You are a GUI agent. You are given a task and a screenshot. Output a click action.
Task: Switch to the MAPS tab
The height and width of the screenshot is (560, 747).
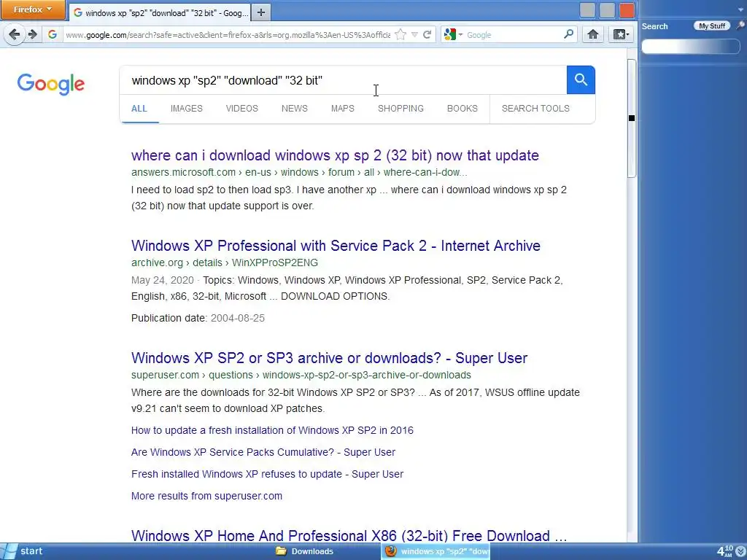(x=343, y=109)
